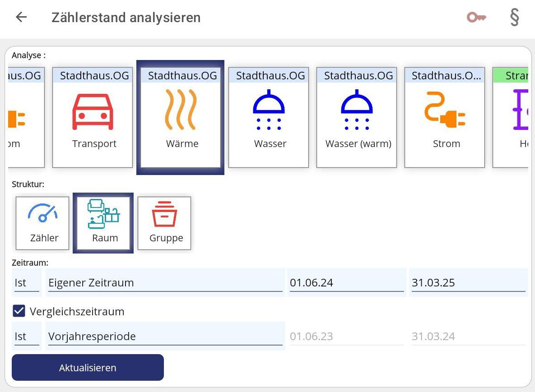Open the Vorjahresperiode dropdown
535x392 pixels.
[x=165, y=337]
